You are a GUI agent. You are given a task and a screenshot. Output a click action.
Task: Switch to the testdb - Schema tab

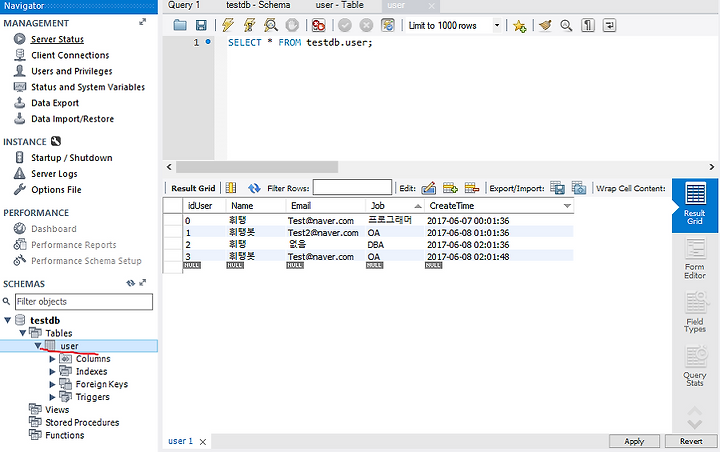(258, 5)
